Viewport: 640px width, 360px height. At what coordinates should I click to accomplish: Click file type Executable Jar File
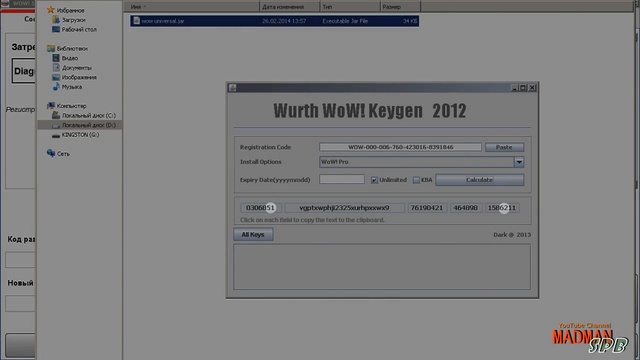(x=345, y=21)
